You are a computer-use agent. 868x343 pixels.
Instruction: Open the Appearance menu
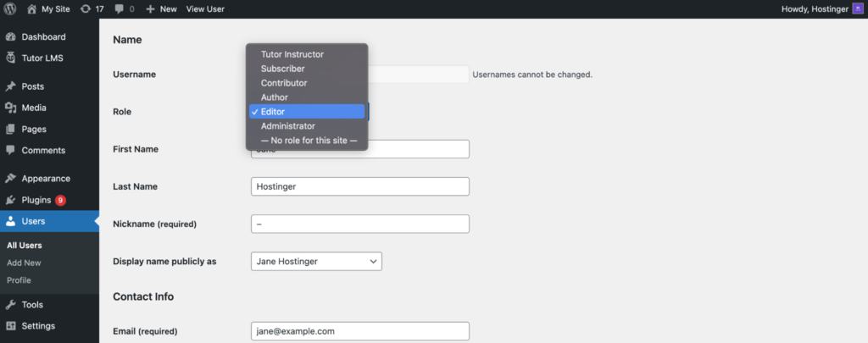point(46,179)
